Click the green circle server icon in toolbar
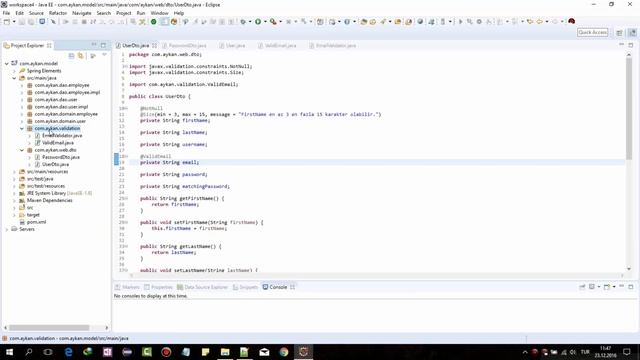Viewport: 640px width, 360px height. [153, 22]
